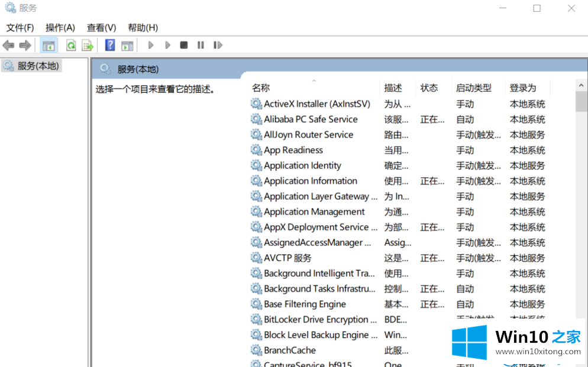Click the gear icon beside ActiveX Installer
The image size is (588, 367).
[x=256, y=104]
